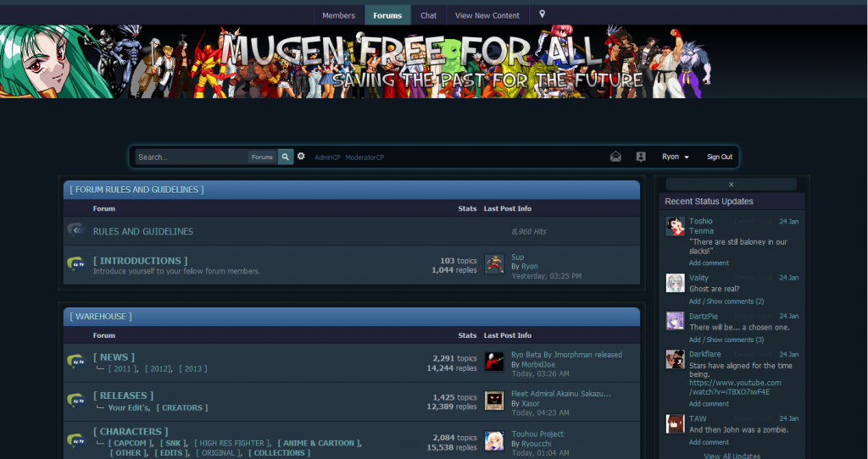Close the sidebar with the X button

pyautogui.click(x=732, y=185)
